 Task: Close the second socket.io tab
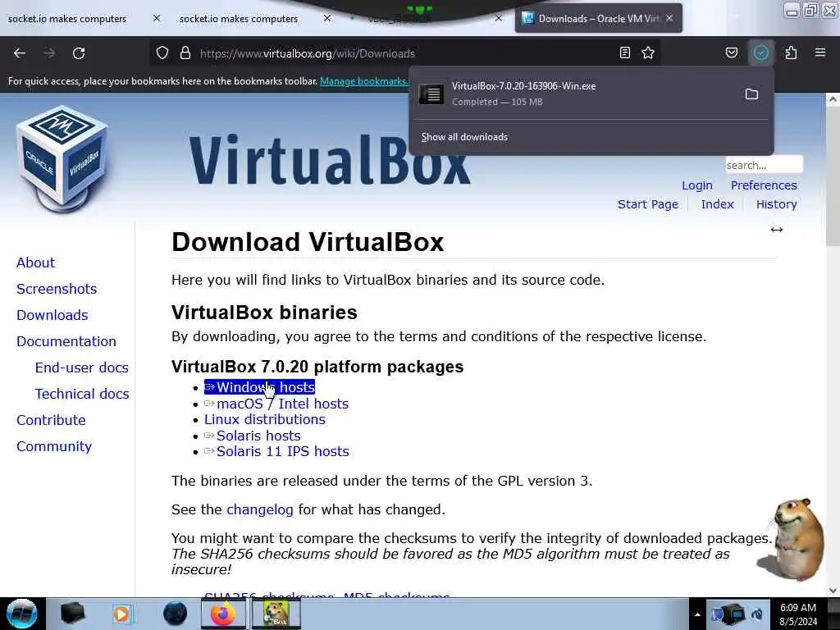pyautogui.click(x=327, y=18)
